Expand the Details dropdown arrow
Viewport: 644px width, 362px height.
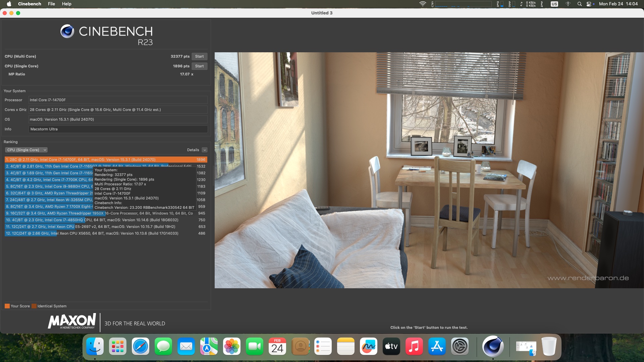205,150
